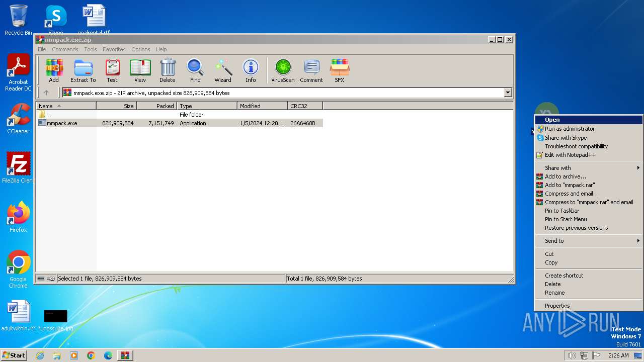Viewport: 644px width, 362px height.
Task: Click the SFX toolbar icon
Action: click(x=340, y=71)
